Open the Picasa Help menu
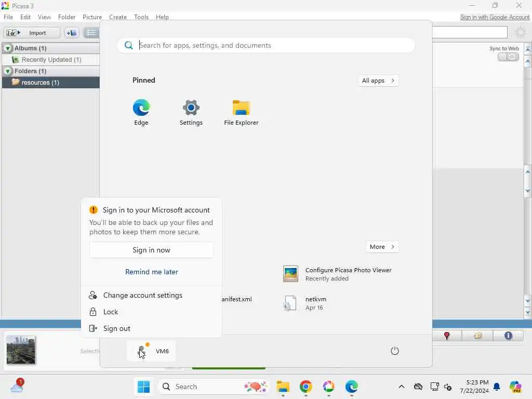The width and height of the screenshot is (532, 399). pyautogui.click(x=162, y=17)
